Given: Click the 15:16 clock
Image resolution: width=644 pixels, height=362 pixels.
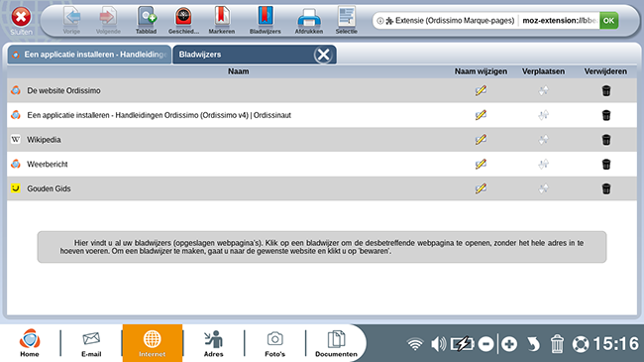Looking at the screenshot, I should [616, 344].
